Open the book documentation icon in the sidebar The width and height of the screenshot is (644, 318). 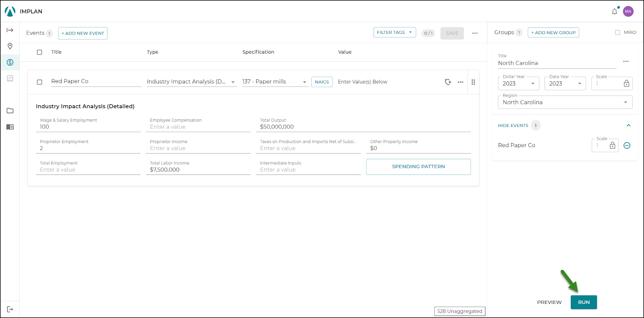pyautogui.click(x=10, y=127)
